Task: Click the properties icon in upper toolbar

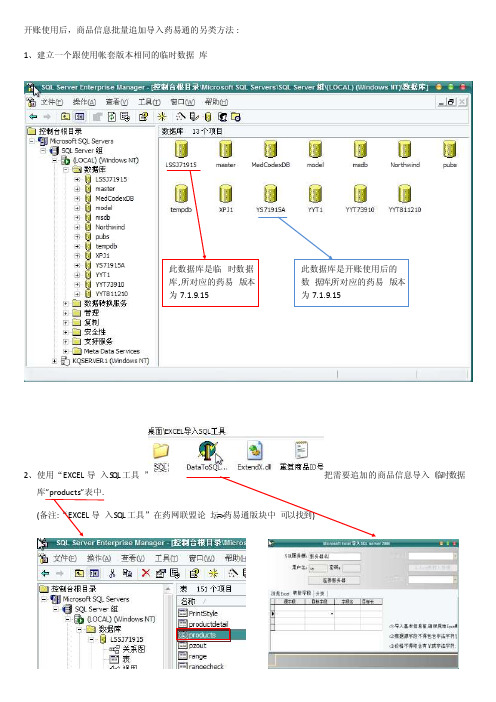Action: [143, 117]
